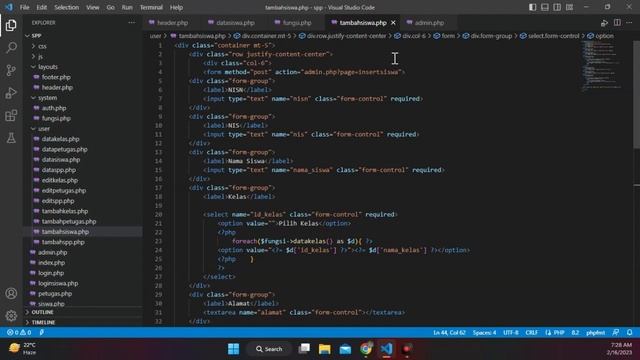Click the form breadcrumb item
The height and width of the screenshot is (360, 640).
coord(448,36)
